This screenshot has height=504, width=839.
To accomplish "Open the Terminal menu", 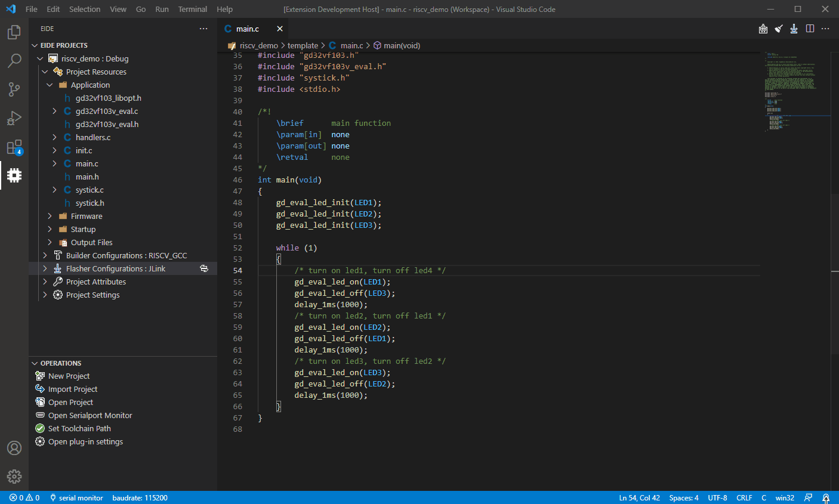I will pos(192,9).
